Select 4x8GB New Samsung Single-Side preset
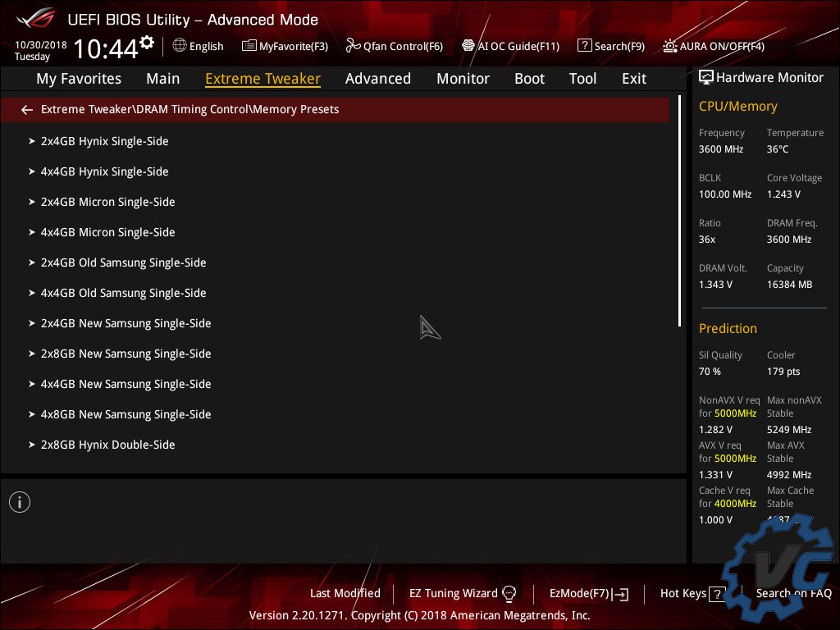Image resolution: width=840 pixels, height=630 pixels. click(126, 414)
